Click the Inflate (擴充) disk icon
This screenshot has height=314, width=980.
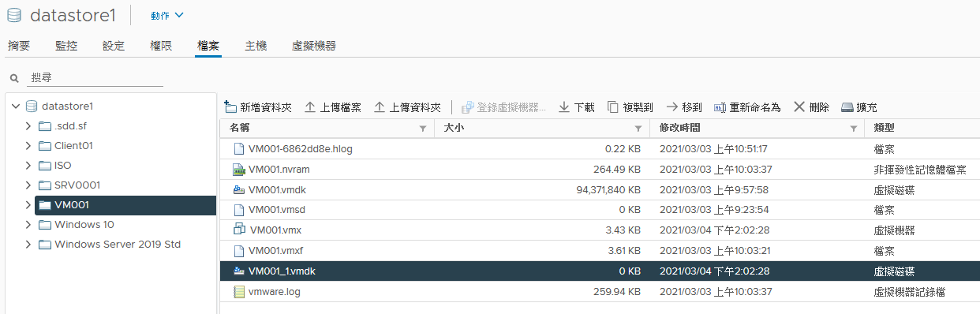point(847,107)
